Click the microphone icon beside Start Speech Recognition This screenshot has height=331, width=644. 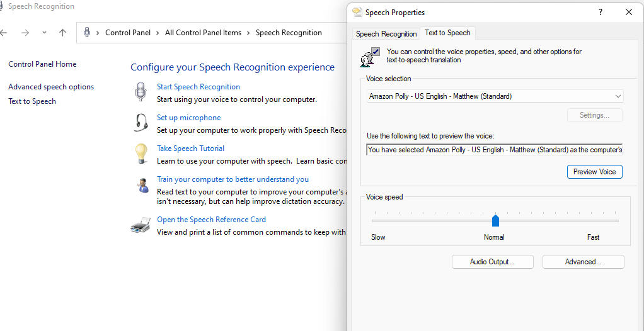pos(141,92)
